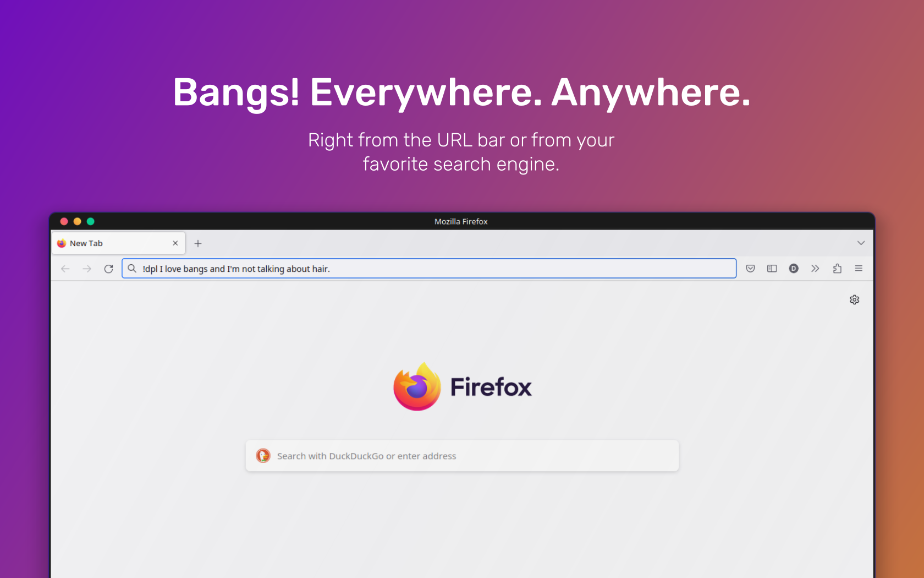The image size is (924, 578).
Task: Personalize new tab with gear icon
Action: point(854,299)
